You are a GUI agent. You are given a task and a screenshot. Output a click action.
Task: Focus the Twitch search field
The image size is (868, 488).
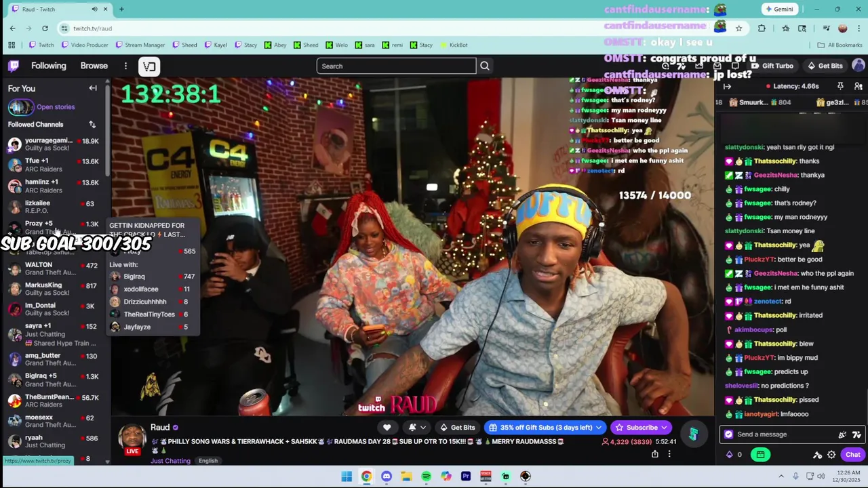pos(396,66)
